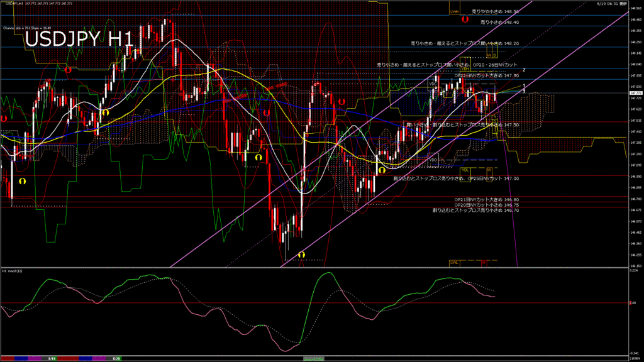Screen dimensions: 644x362
Task: Click the current price tag 147.772 on axis
Action: (635, 93)
